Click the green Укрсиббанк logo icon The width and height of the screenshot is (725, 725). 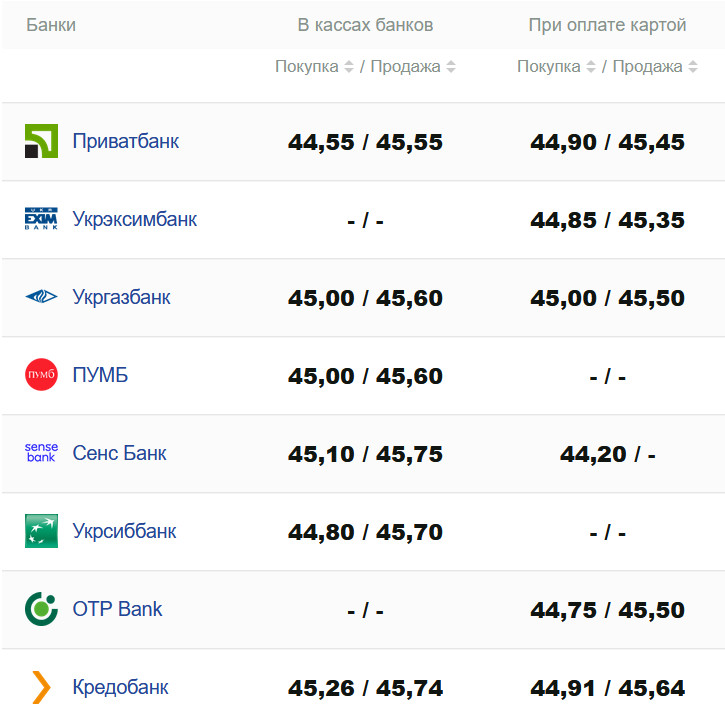(41, 531)
